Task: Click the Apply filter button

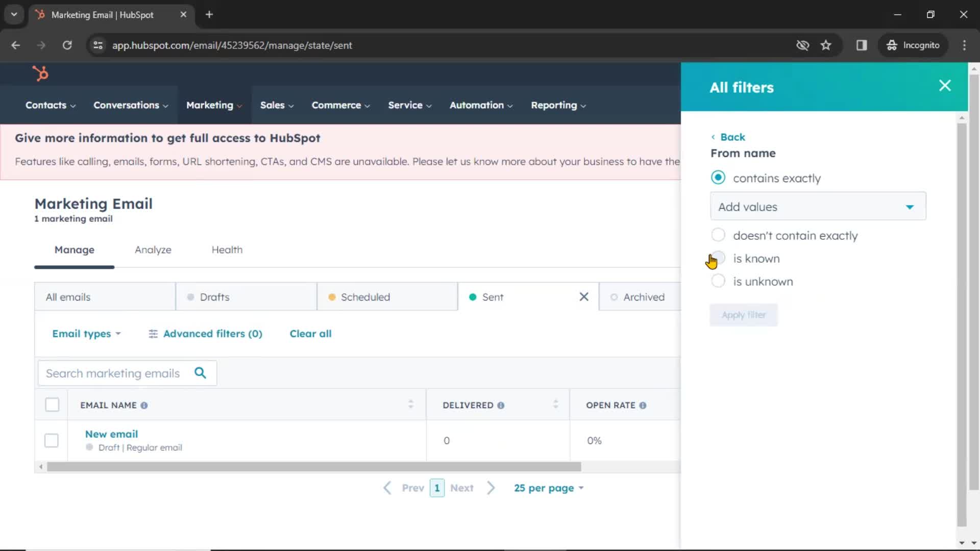Action: coord(744,315)
